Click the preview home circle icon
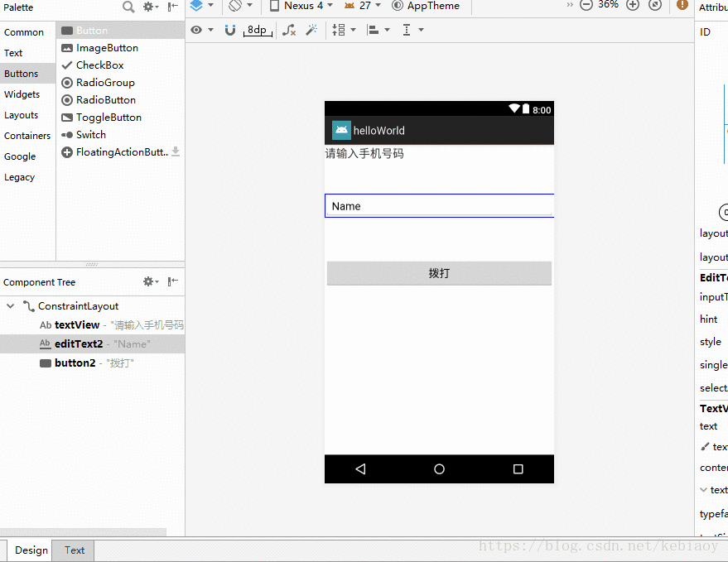Screen dimensions: 728x562 click(439, 469)
